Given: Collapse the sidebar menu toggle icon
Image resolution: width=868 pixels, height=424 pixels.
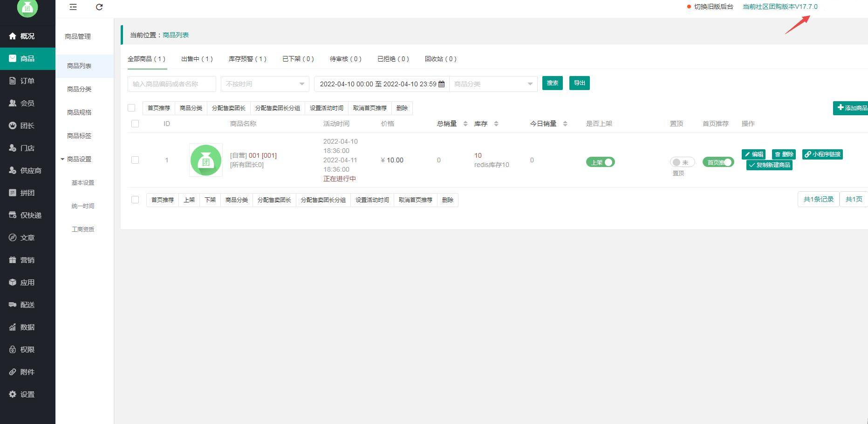Looking at the screenshot, I should [x=73, y=7].
